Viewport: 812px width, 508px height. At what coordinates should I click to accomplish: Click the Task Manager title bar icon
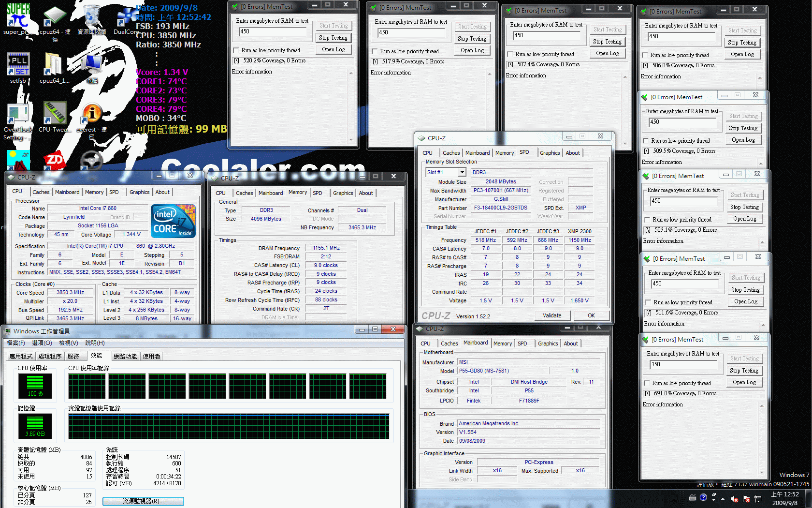7,331
